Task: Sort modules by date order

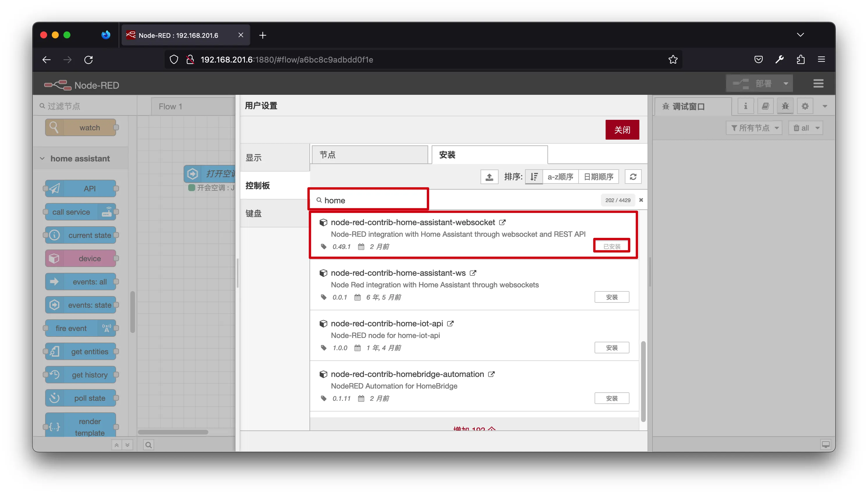Action: click(598, 177)
